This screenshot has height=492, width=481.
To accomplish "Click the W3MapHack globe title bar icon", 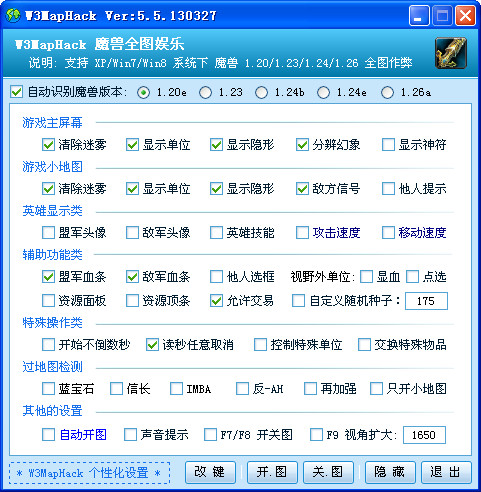I will (13, 15).
